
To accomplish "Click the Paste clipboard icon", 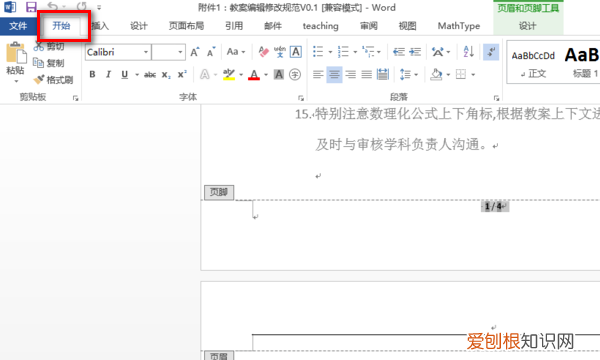I will (x=15, y=52).
